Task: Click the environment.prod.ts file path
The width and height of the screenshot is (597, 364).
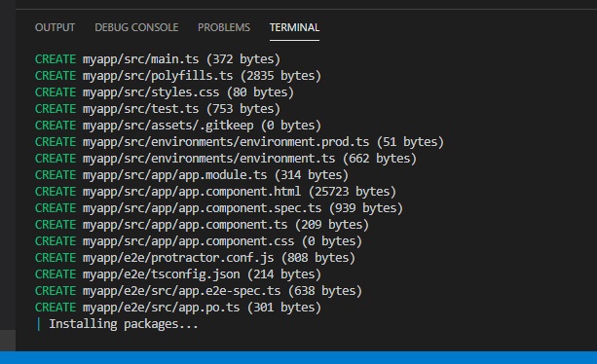Action: pos(226,142)
